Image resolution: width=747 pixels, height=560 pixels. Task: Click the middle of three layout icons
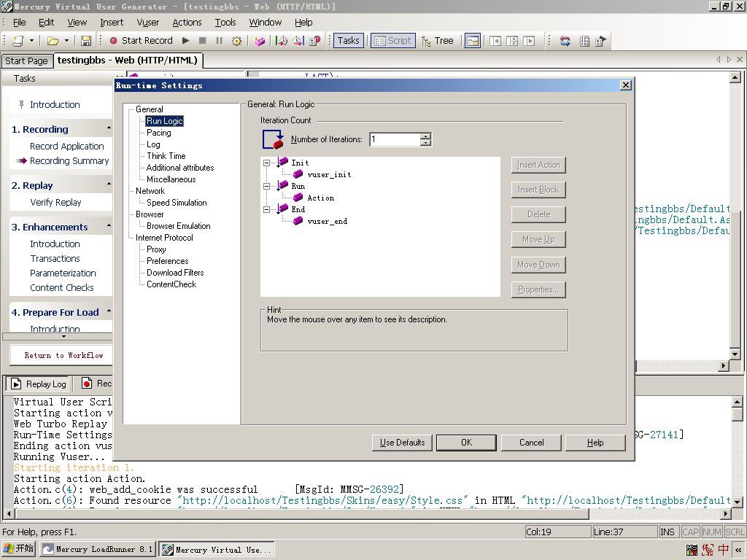click(512, 41)
